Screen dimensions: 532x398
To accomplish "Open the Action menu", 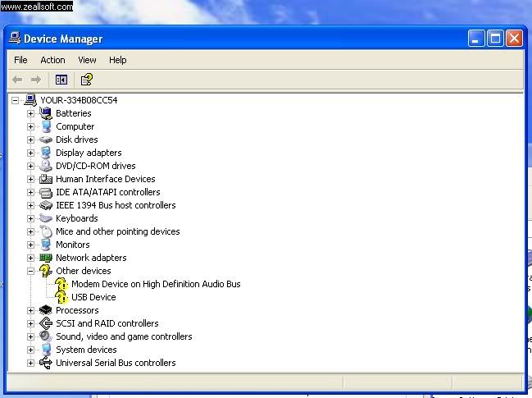I will (x=52, y=60).
